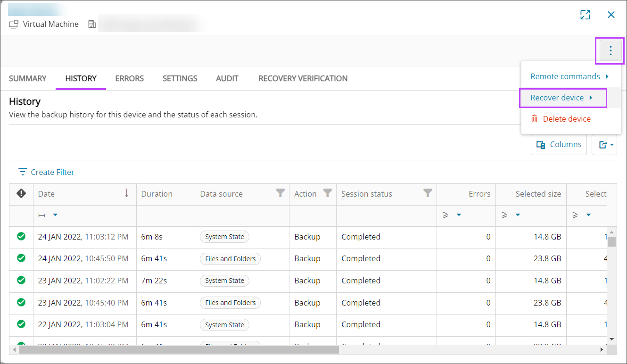Click the Data source filter icon
The image size is (627, 364).
(x=280, y=193)
